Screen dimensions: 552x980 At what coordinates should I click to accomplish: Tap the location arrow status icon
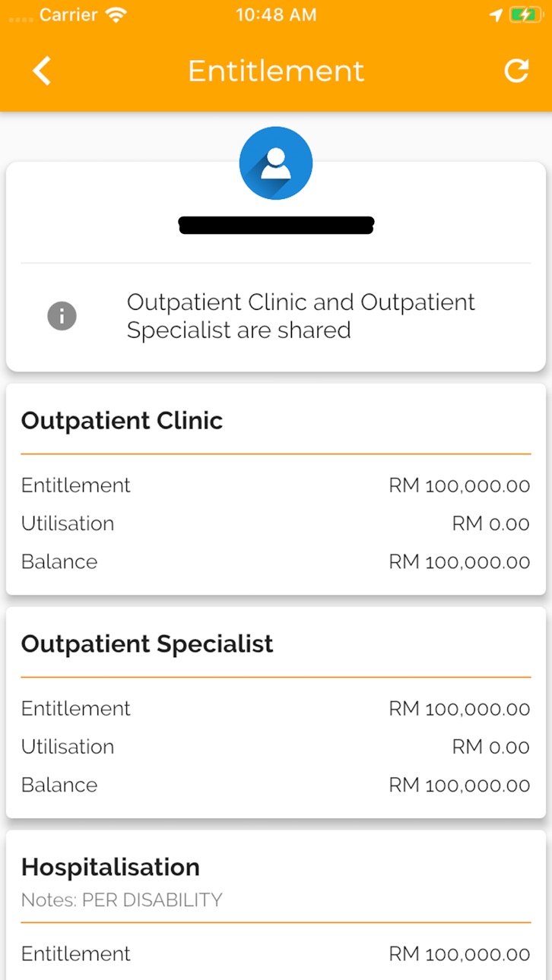coord(495,14)
